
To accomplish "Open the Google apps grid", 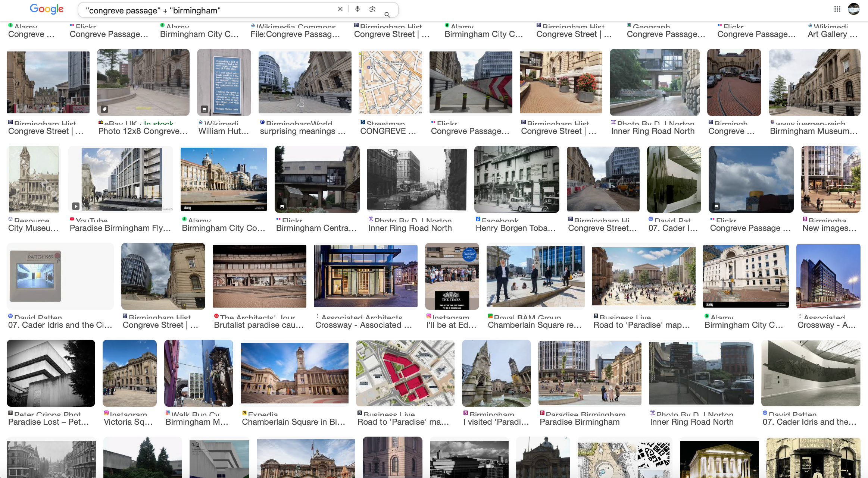I will click(837, 9).
